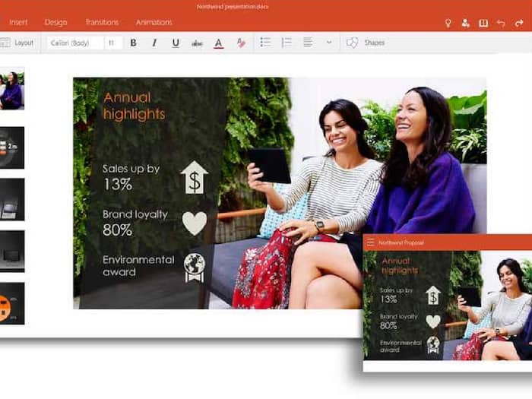Viewport: 532px width, 399px height.
Task: Click the Layout button
Action: (17, 43)
